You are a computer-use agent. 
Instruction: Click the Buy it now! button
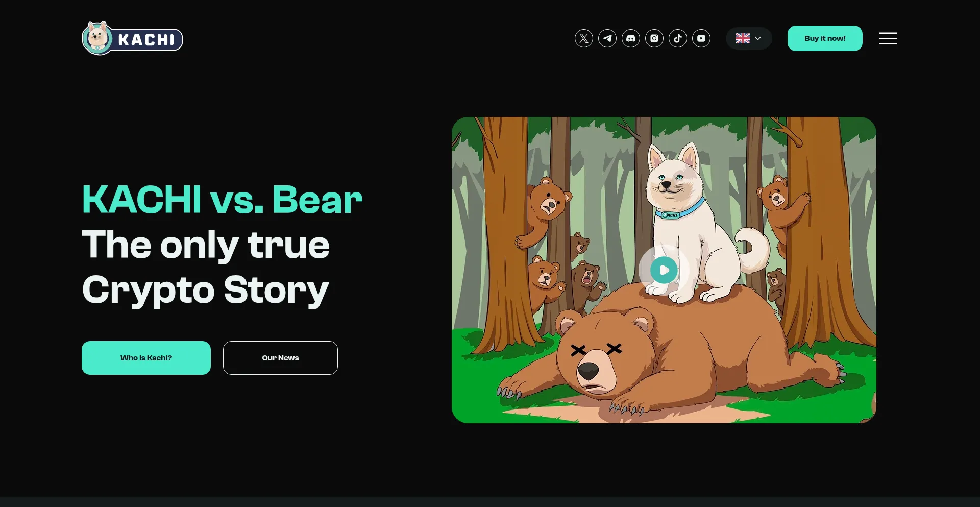[x=825, y=38]
